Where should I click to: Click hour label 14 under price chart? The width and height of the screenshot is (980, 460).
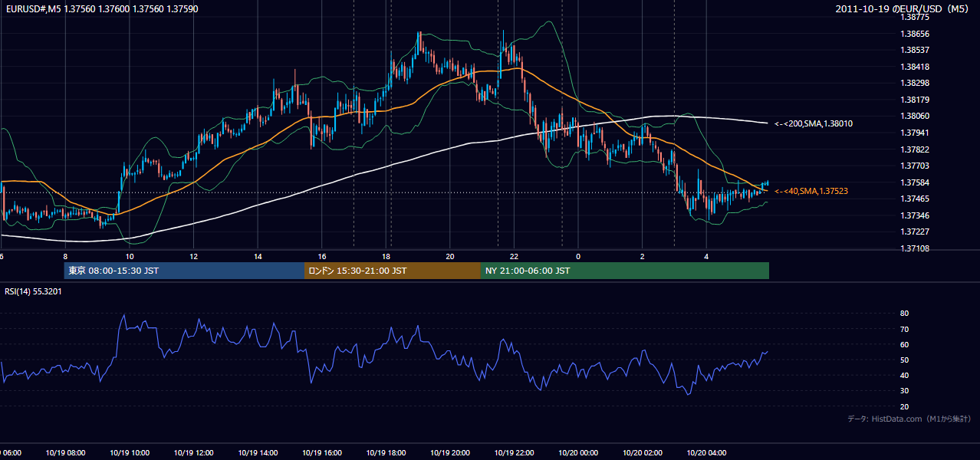pos(258,256)
